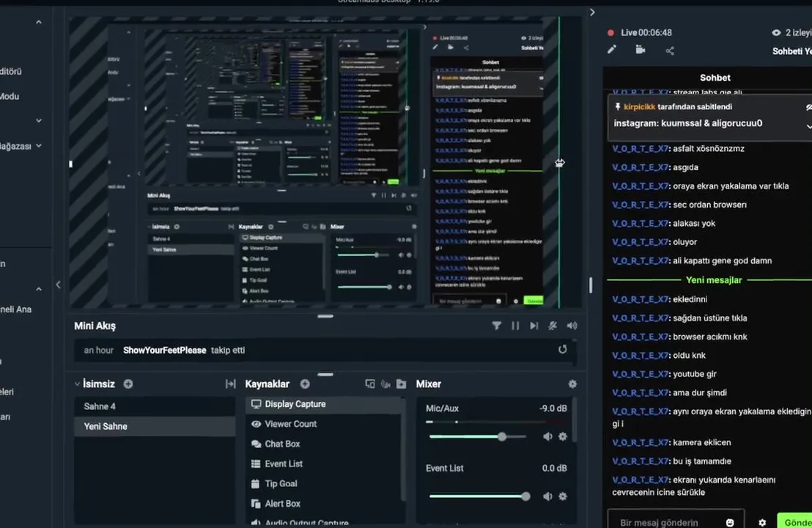The height and width of the screenshot is (528, 812).
Task: Open the scene transitions icon beside İsimsiz
Action: coord(230,384)
